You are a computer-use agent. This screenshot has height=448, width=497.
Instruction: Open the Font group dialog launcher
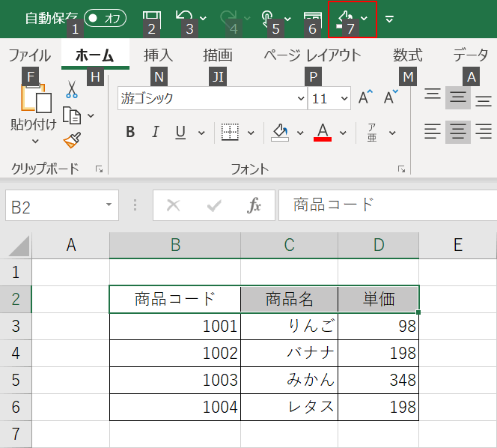click(x=402, y=169)
